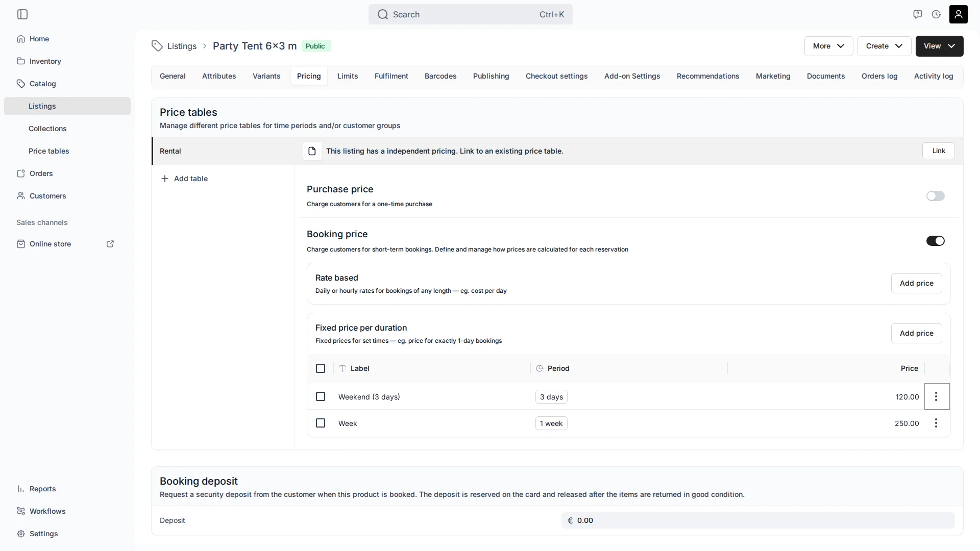
Task: Open the kebab menu for the Week row
Action: click(936, 423)
